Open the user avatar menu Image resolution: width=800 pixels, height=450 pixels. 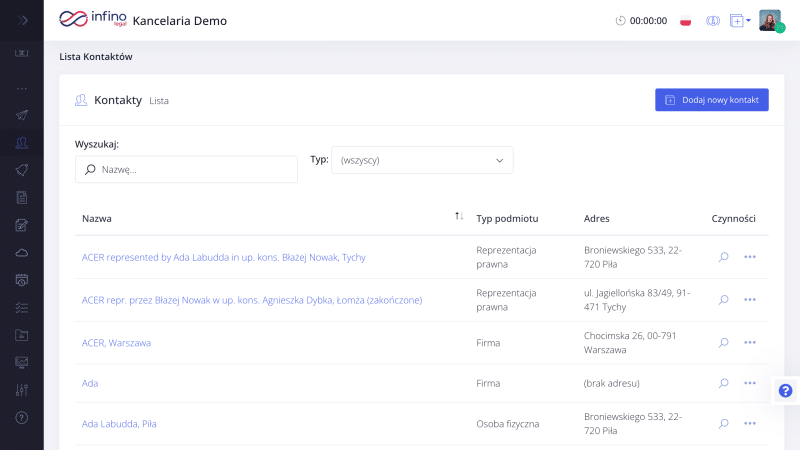point(770,21)
